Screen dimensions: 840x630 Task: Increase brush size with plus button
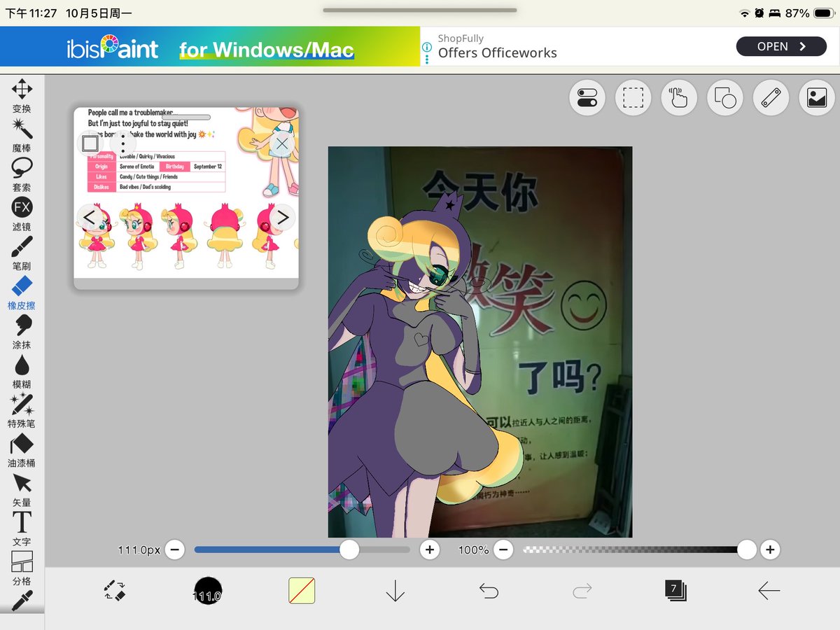tap(430, 550)
